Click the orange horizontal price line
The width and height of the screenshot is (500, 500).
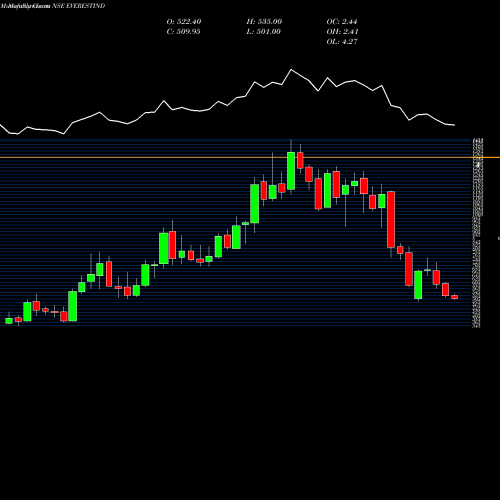(x=250, y=157)
